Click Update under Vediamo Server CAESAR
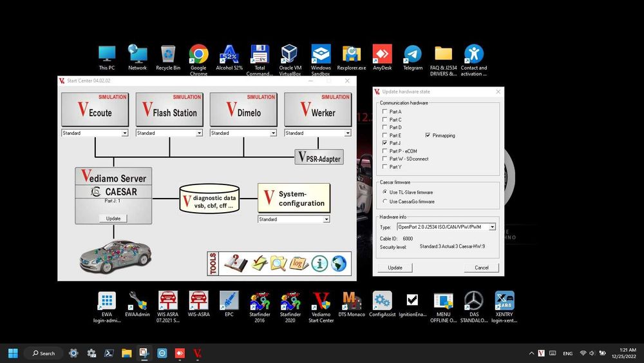The height and width of the screenshot is (363, 644). (113, 219)
